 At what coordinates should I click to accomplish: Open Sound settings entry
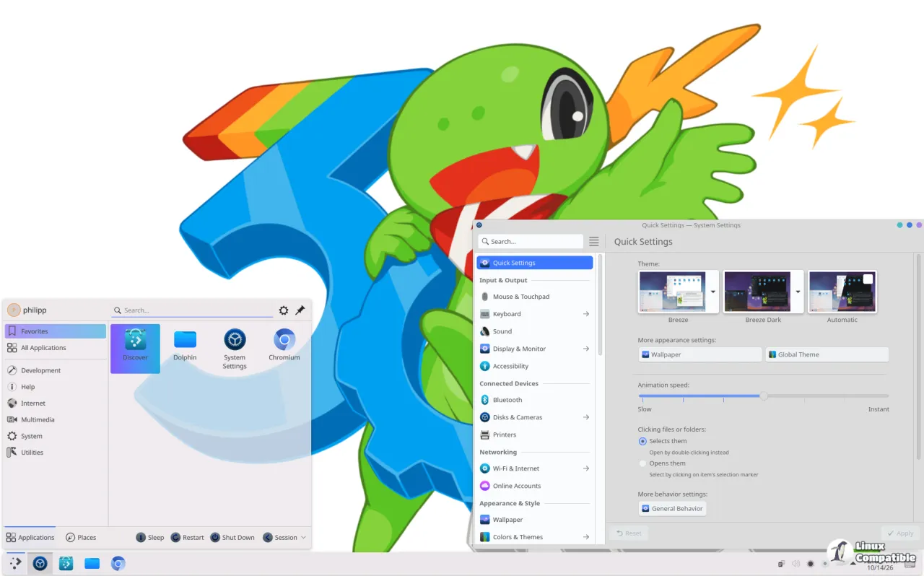coord(535,331)
